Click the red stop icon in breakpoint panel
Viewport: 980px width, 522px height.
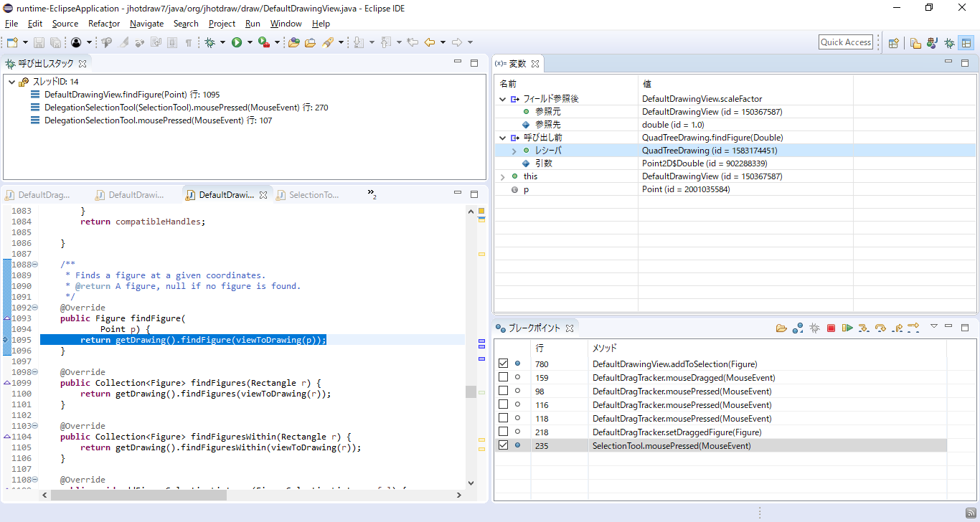click(831, 328)
